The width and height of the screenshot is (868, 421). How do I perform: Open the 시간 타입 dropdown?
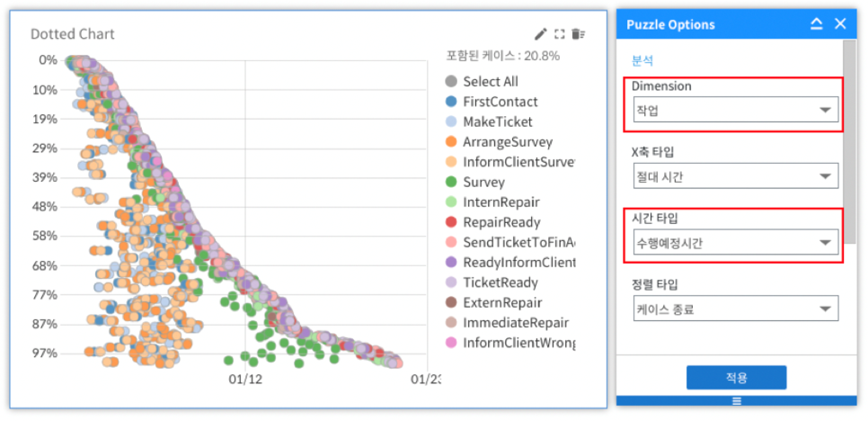[x=734, y=242]
